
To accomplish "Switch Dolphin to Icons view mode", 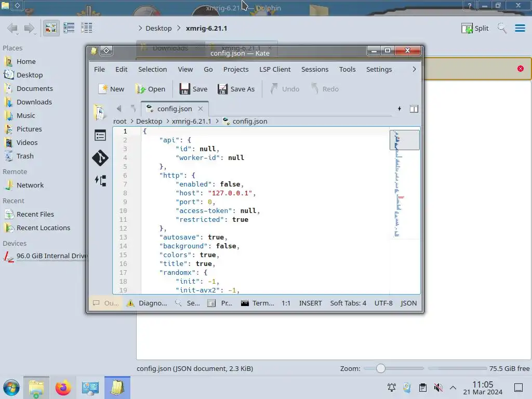I will pos(51,28).
